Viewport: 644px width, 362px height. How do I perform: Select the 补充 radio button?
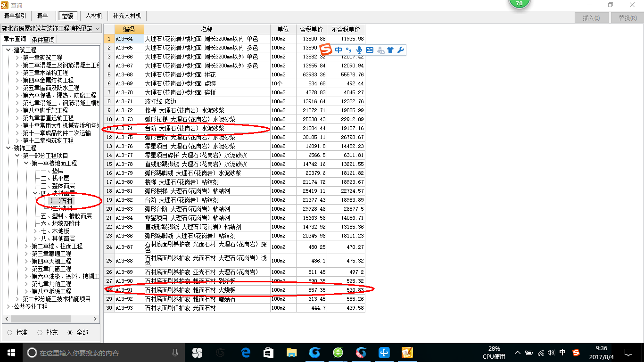[40, 332]
